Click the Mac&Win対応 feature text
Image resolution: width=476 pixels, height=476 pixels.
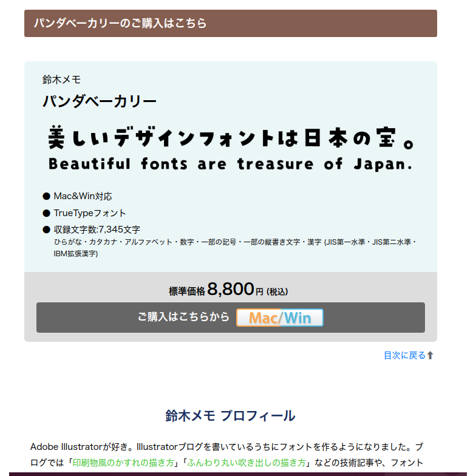click(83, 197)
